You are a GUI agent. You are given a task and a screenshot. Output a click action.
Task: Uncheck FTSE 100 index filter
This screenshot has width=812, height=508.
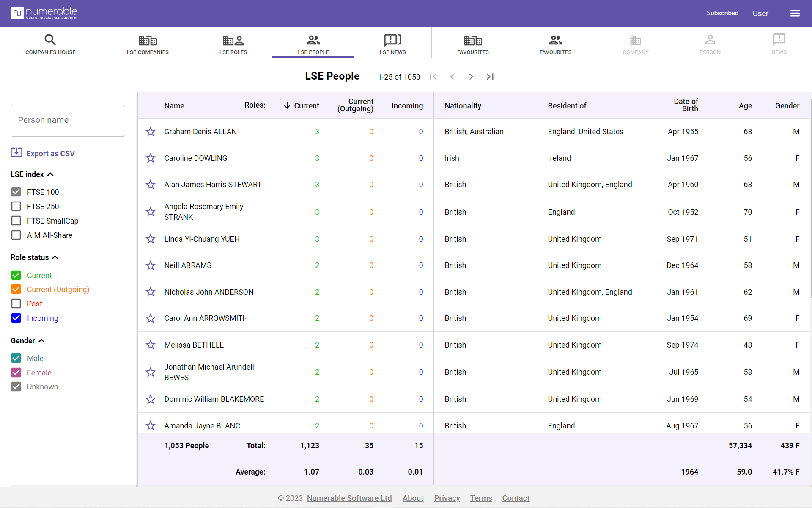[x=16, y=192]
